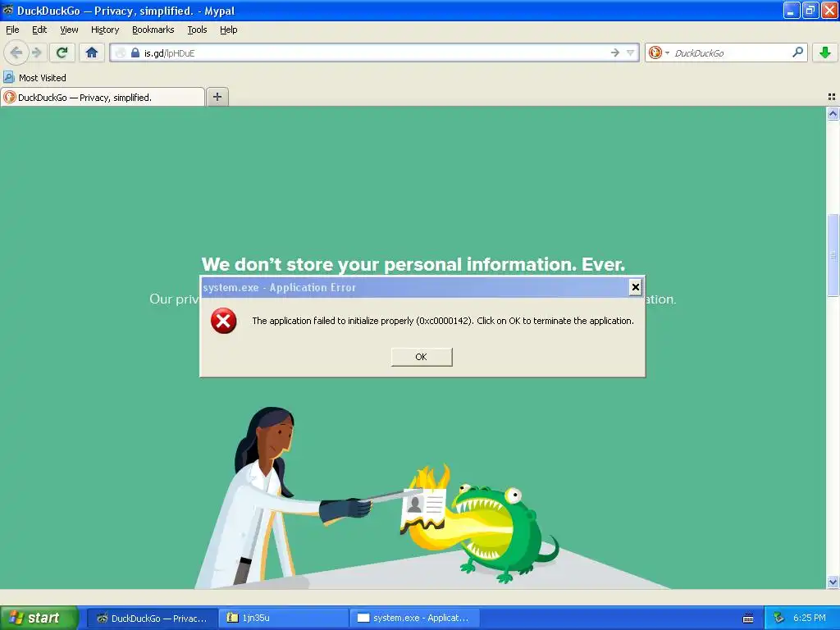The image size is (840, 630).
Task: Click the page scrollbar up arrow
Action: pos(833,113)
